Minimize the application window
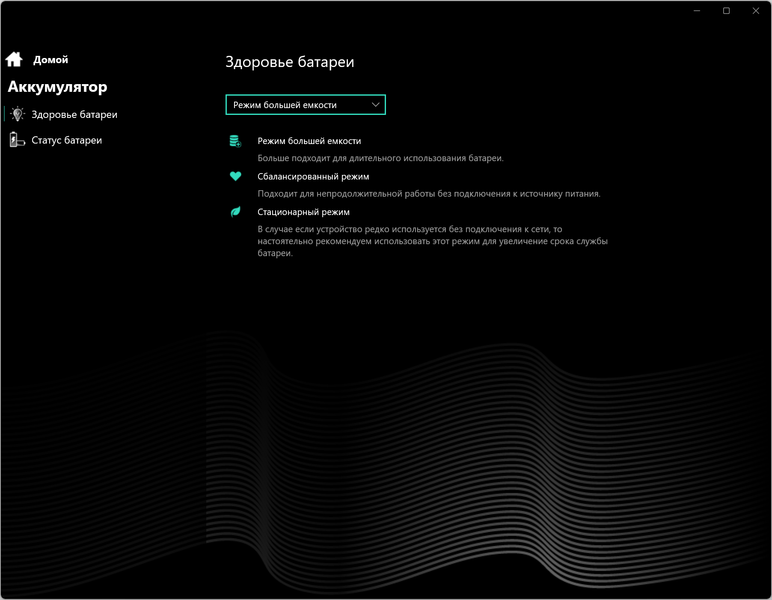 697,11
